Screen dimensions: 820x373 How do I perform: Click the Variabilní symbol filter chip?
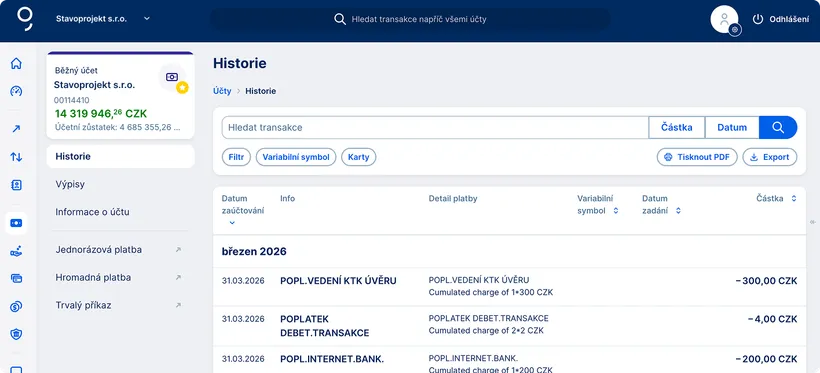[296, 157]
